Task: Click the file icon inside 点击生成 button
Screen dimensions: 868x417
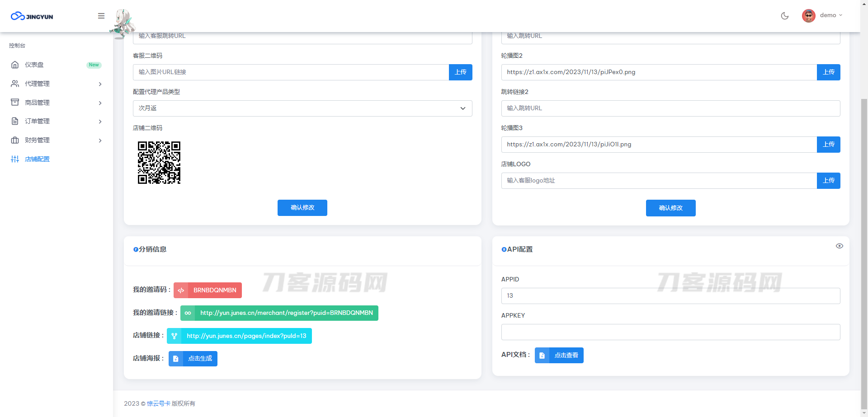Action: coord(176,358)
